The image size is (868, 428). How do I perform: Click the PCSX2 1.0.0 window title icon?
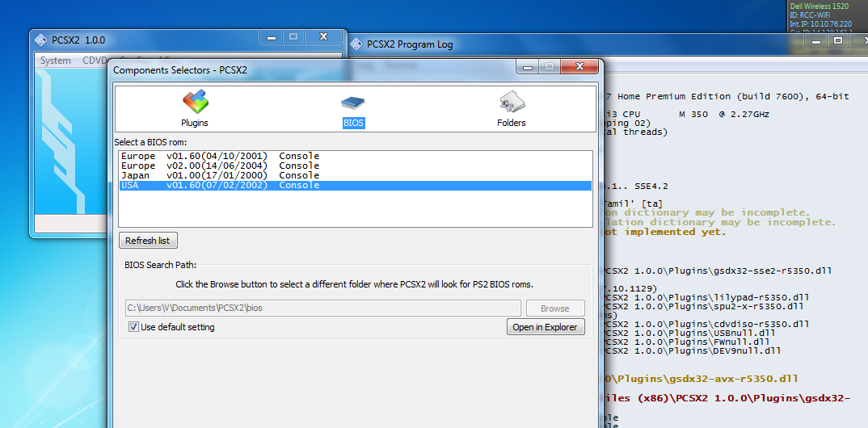pos(40,40)
